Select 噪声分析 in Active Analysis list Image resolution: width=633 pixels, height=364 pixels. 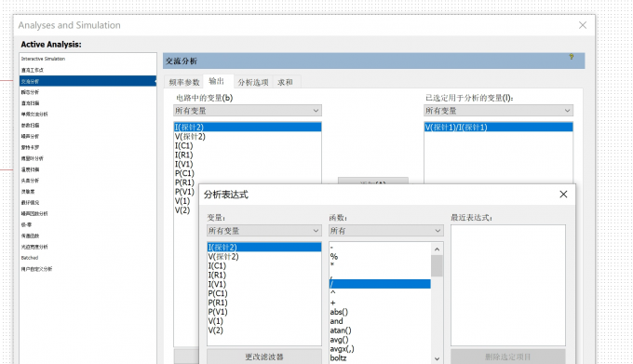(88, 137)
